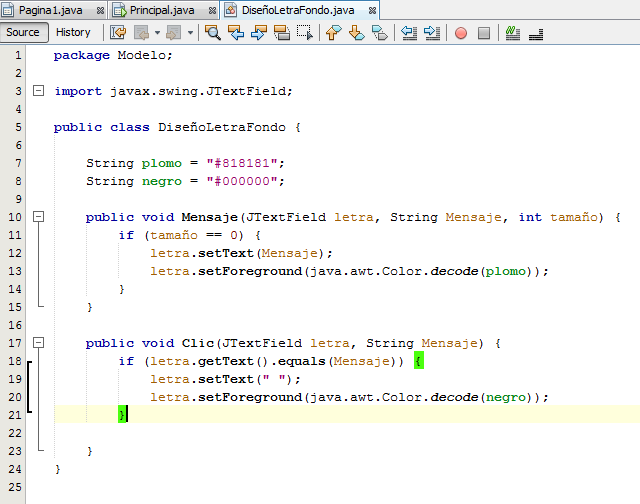The height and width of the screenshot is (504, 640).
Task: Click "getText().equals" on line 18
Action: (x=261, y=361)
